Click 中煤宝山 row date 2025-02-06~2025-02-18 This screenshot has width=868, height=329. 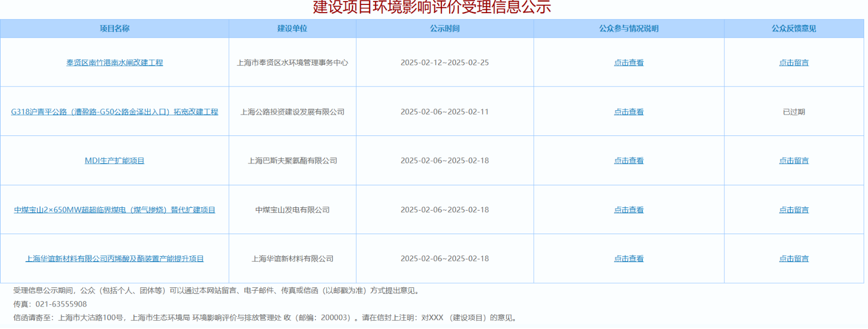pyautogui.click(x=445, y=210)
